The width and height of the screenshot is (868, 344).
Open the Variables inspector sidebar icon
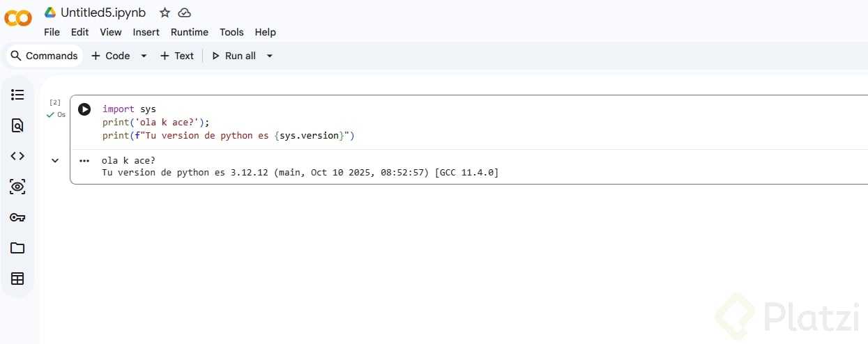click(x=17, y=187)
